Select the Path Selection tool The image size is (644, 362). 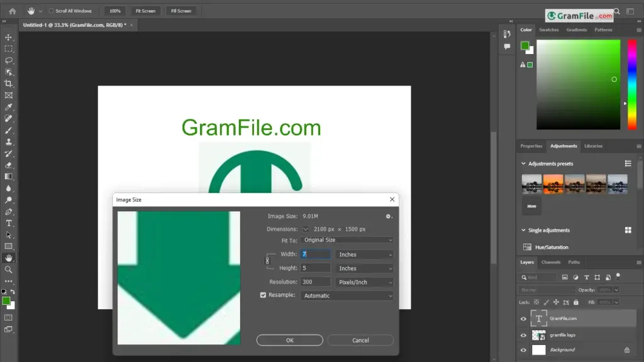9,235
